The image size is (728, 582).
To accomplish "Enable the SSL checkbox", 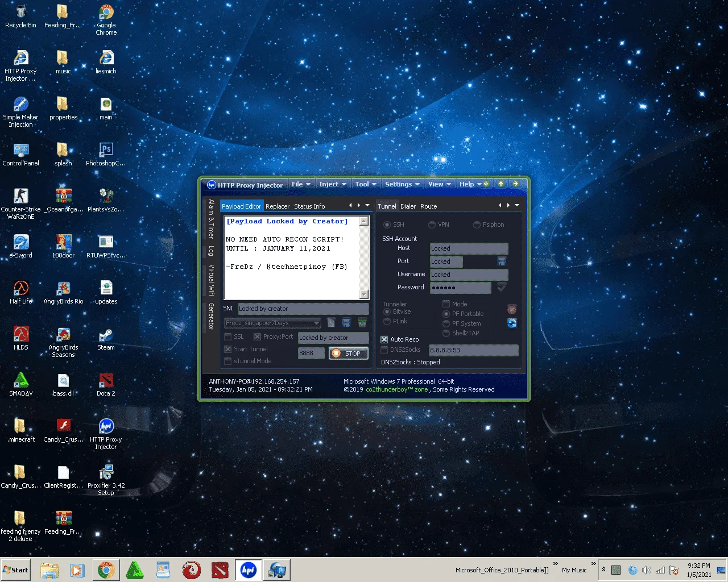I will pyautogui.click(x=228, y=336).
